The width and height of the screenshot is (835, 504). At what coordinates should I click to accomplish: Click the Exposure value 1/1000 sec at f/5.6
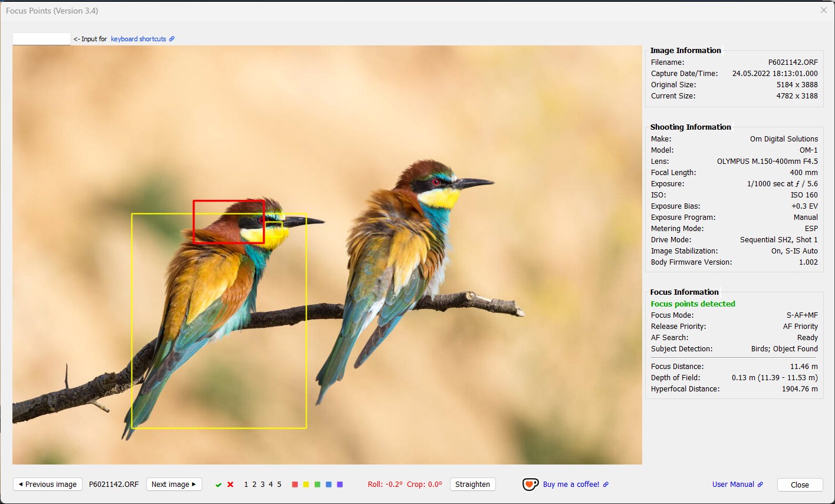click(783, 184)
